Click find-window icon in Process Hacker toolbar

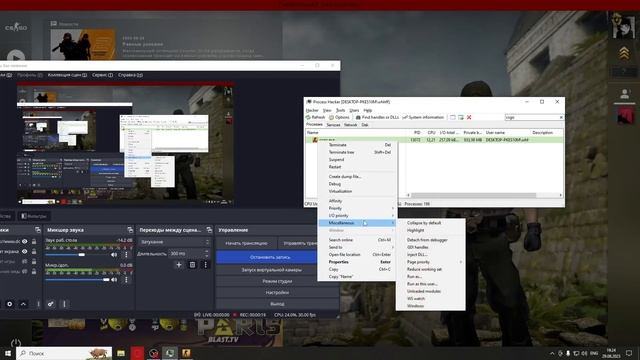453,117
